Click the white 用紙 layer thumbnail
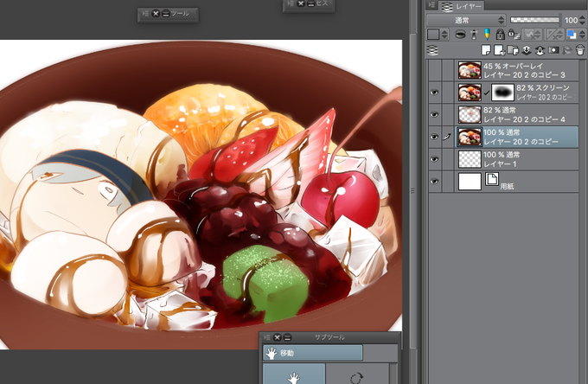Image resolution: width=588 pixels, height=384 pixels. [x=470, y=182]
